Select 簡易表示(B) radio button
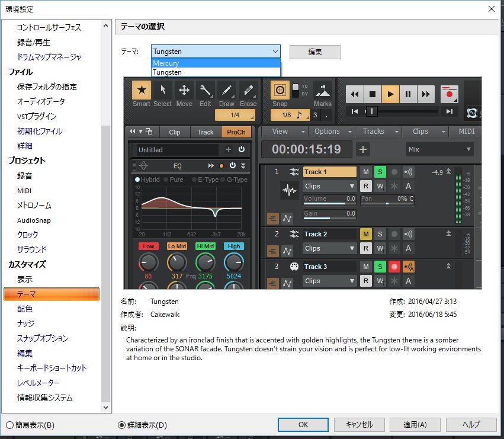 click(x=9, y=425)
